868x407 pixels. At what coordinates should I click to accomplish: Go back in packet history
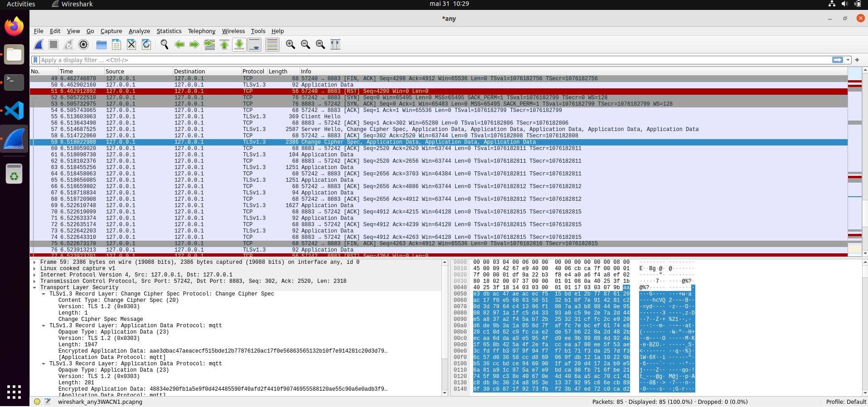pos(179,44)
